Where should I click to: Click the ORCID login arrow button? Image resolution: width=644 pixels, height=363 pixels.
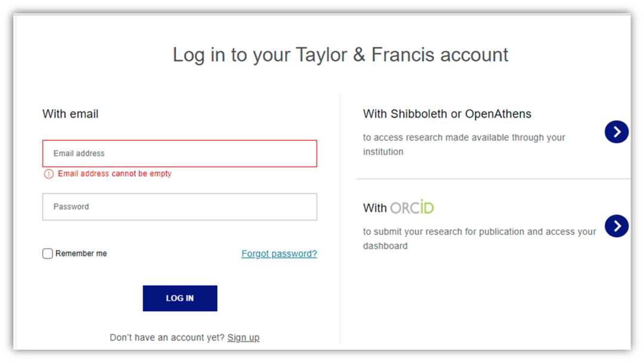click(616, 226)
